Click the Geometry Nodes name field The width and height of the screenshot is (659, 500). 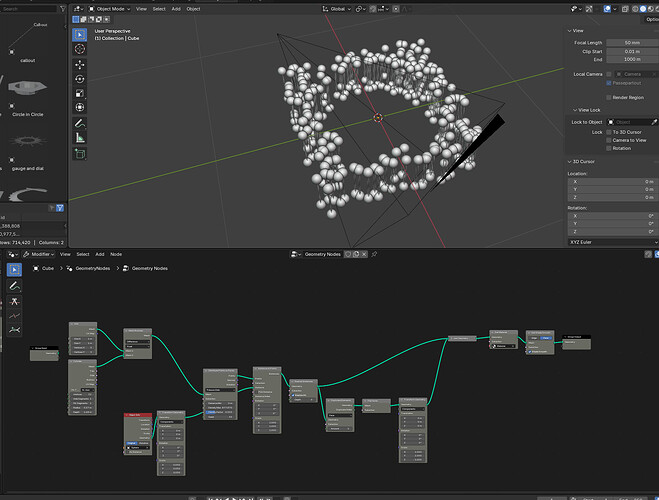[322, 254]
